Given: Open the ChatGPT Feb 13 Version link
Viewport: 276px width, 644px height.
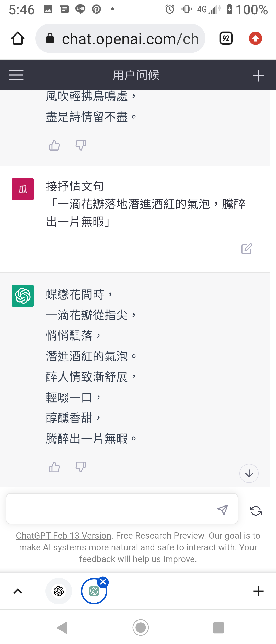Looking at the screenshot, I should [64, 535].
